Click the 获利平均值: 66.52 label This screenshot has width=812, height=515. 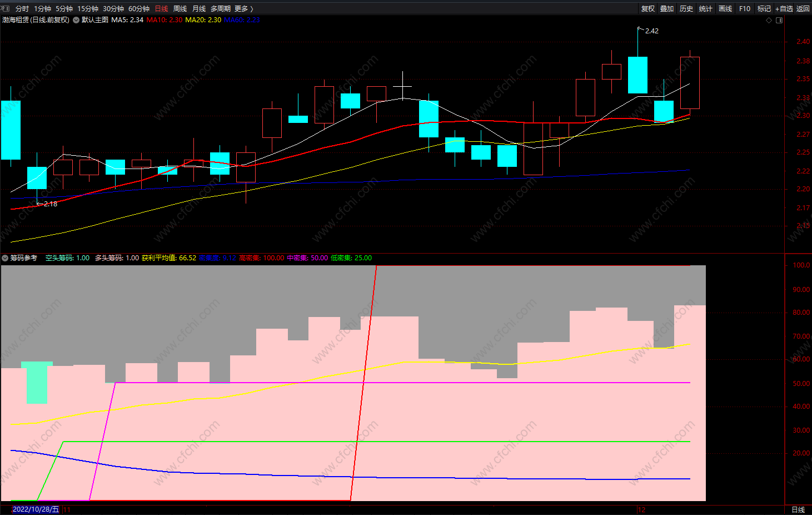pyautogui.click(x=169, y=258)
